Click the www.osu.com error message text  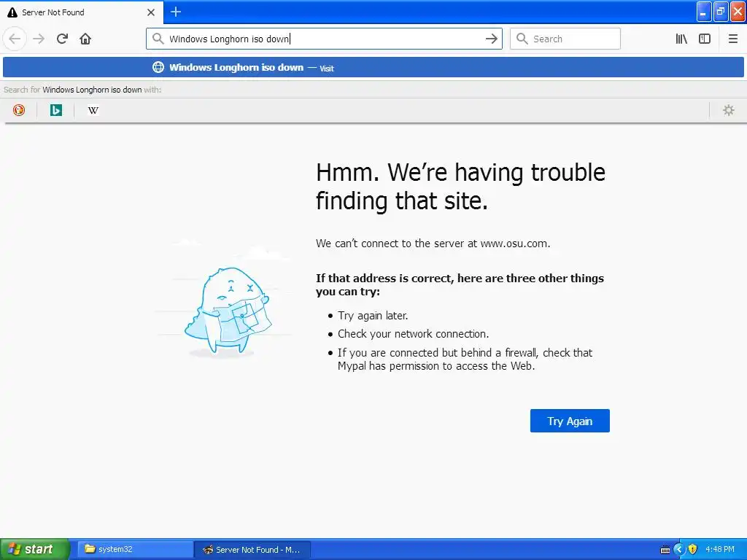433,244
